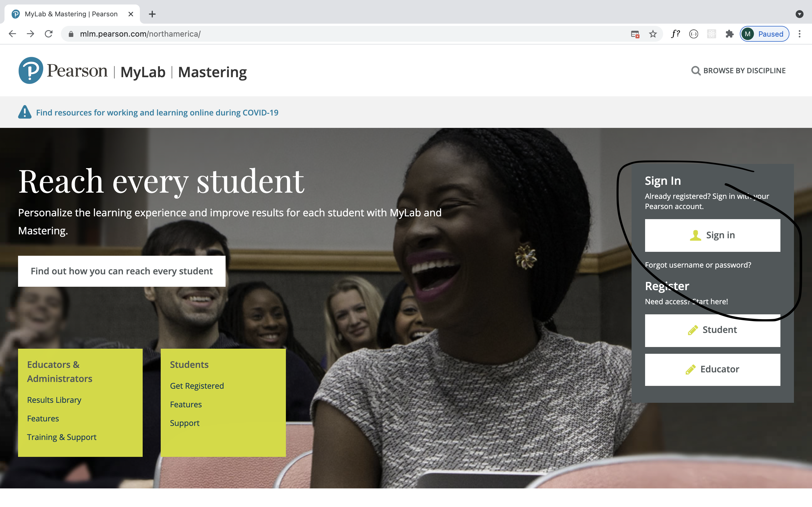Reload the page with refresh icon

[49, 34]
